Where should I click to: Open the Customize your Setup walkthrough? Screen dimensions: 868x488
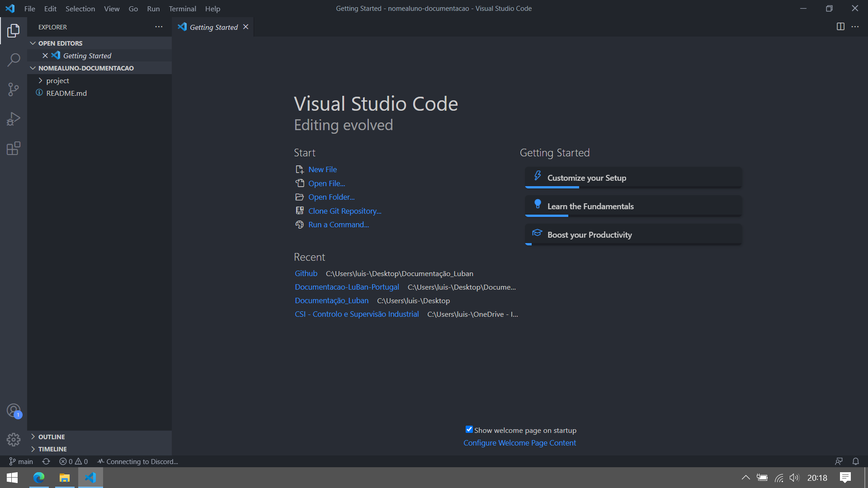[x=633, y=178]
